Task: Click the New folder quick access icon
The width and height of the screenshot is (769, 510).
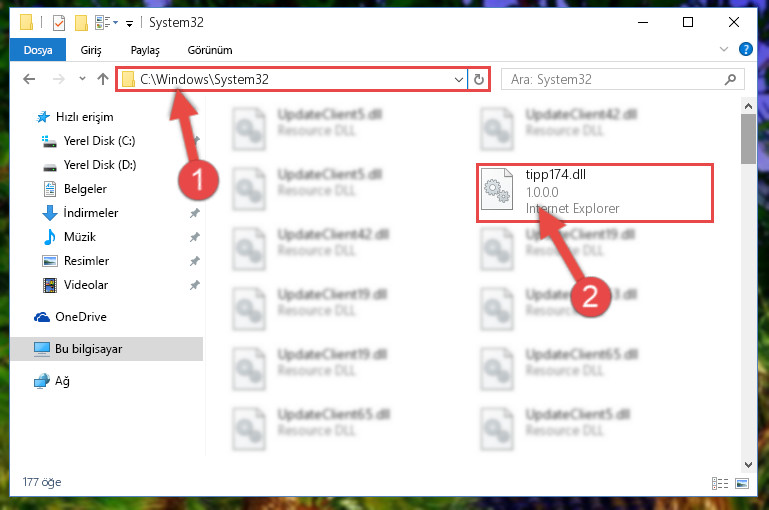Action: pos(81,23)
